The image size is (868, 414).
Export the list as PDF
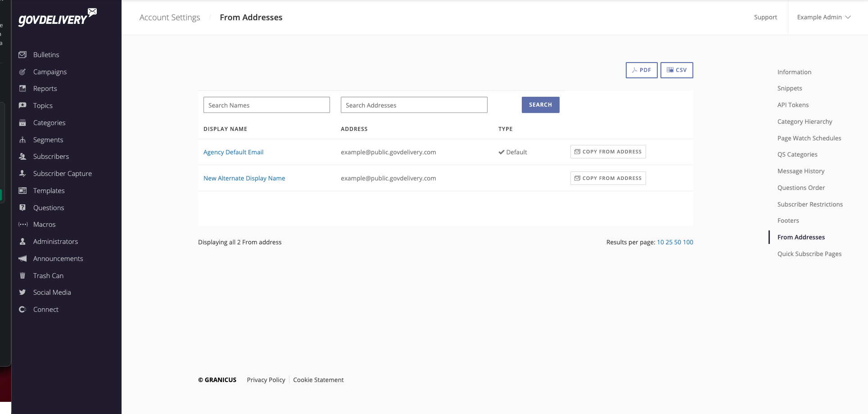pos(641,70)
